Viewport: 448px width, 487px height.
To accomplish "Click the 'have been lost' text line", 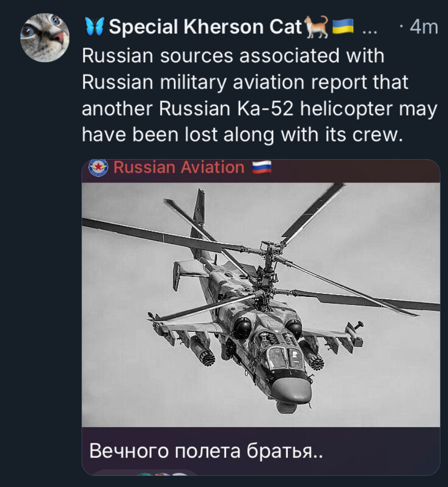I will point(242,135).
